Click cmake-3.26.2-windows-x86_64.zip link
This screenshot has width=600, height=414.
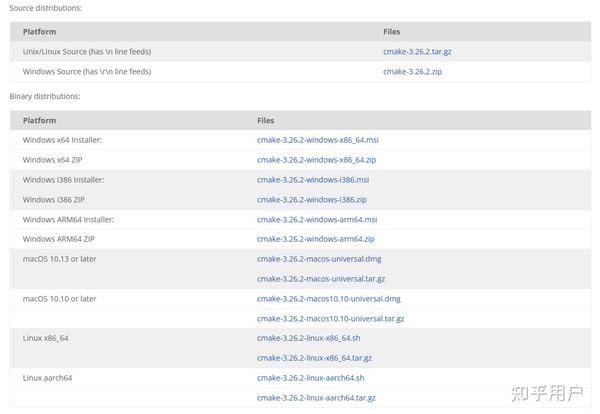coord(316,160)
